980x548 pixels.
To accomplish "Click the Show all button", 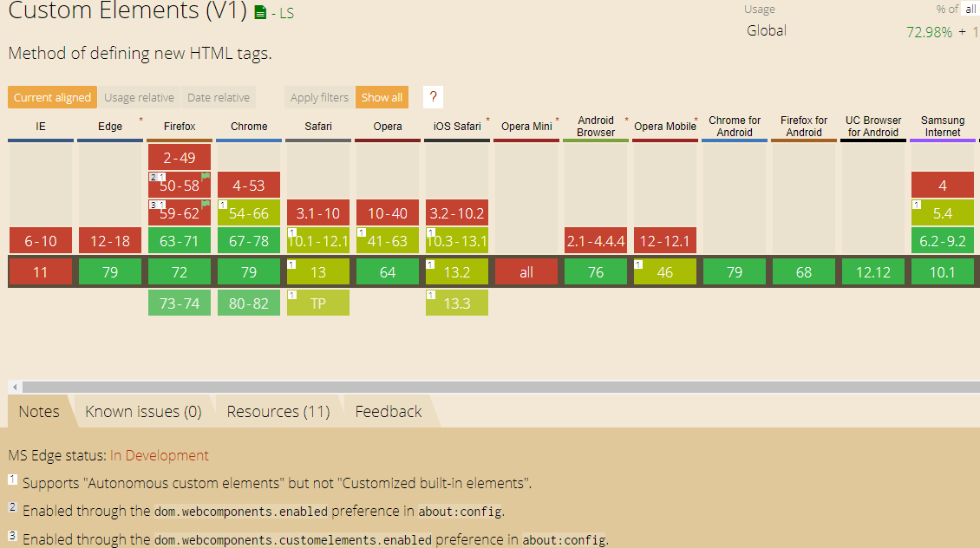I will [382, 97].
